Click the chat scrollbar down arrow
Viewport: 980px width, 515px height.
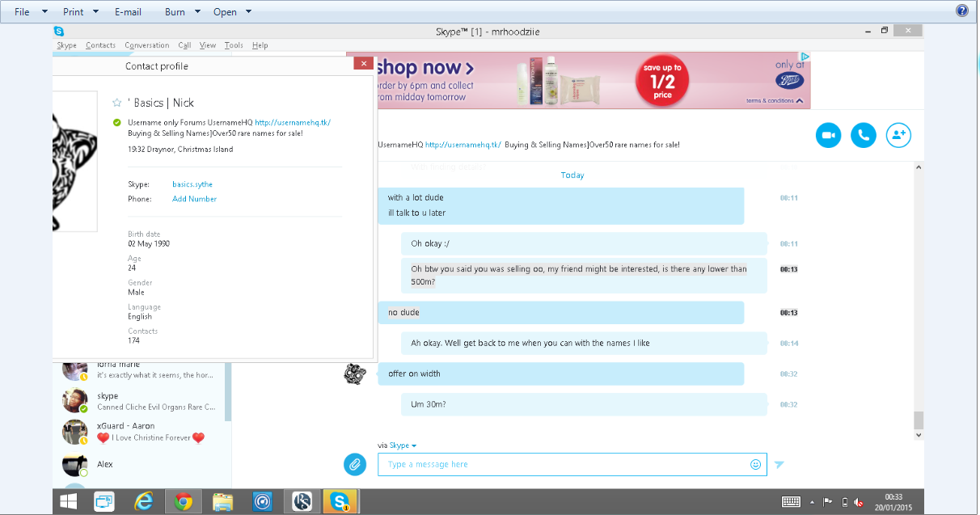[918, 434]
